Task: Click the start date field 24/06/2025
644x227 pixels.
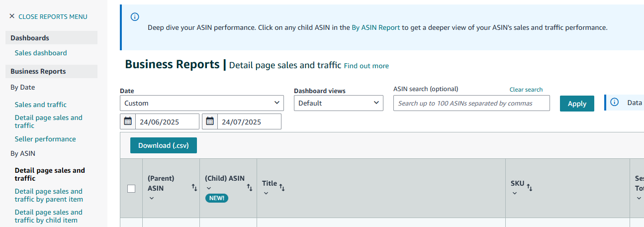Action: (x=167, y=121)
